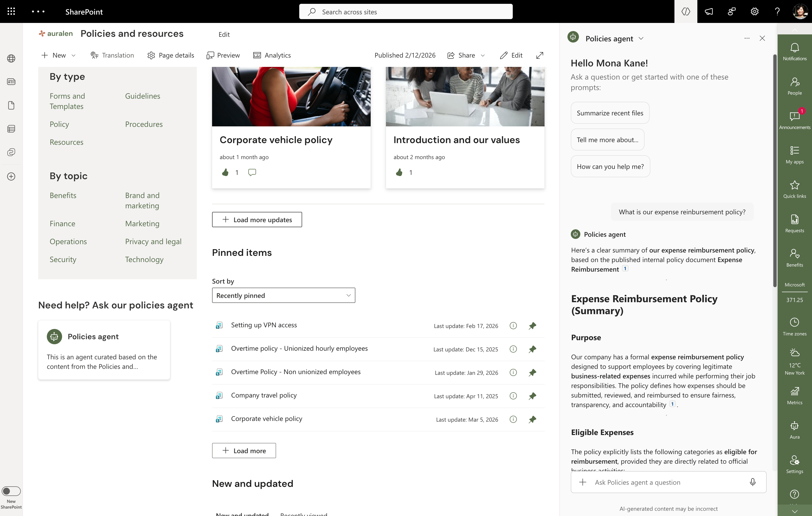
Task: Click the info icon for Company travel policy
Action: [513, 396]
